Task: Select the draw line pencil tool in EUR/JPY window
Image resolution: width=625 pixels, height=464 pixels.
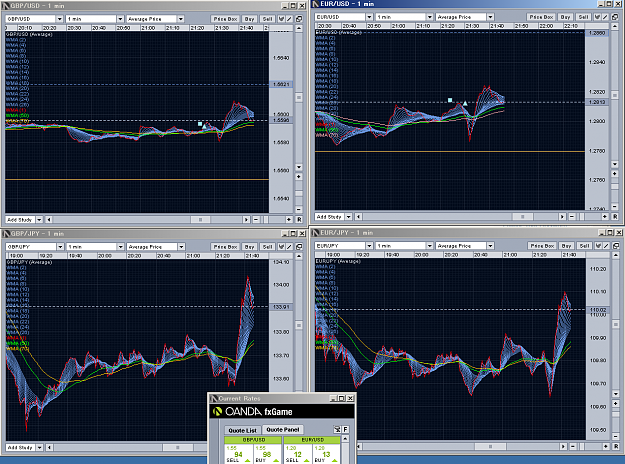Action: [x=606, y=246]
